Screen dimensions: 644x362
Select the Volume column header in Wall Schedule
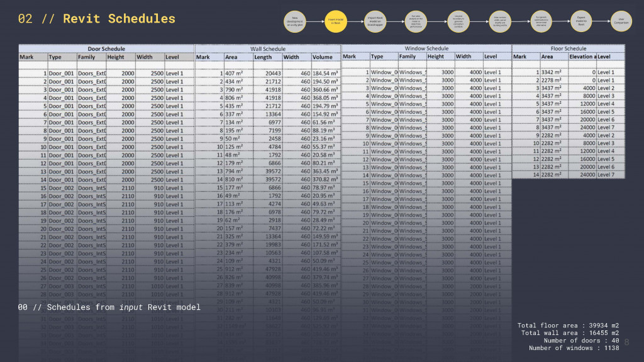coord(323,57)
